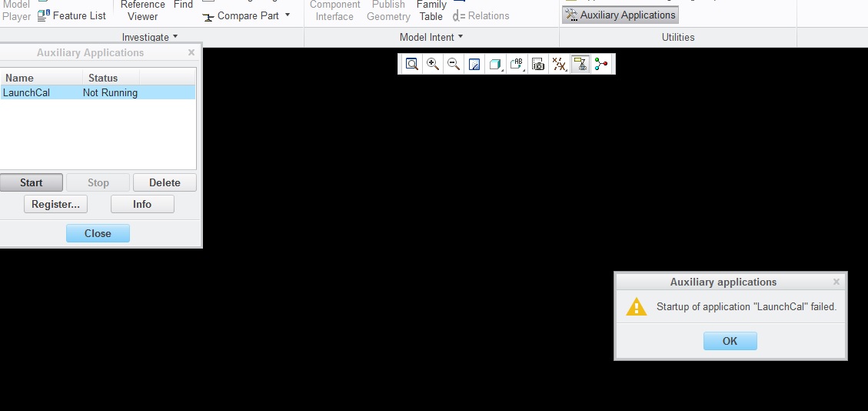The image size is (868, 411).
Task: Show Info for LaunchCal
Action: 142,204
